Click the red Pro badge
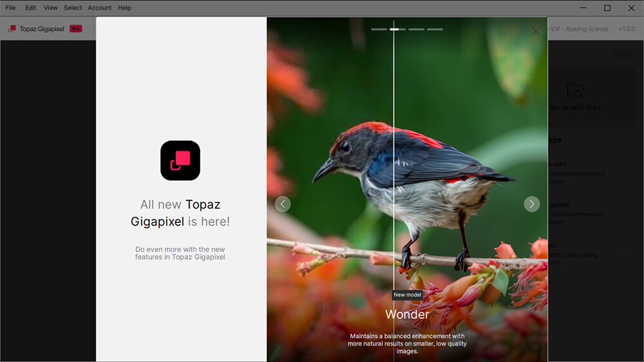The width and height of the screenshot is (644, 362). (76, 29)
